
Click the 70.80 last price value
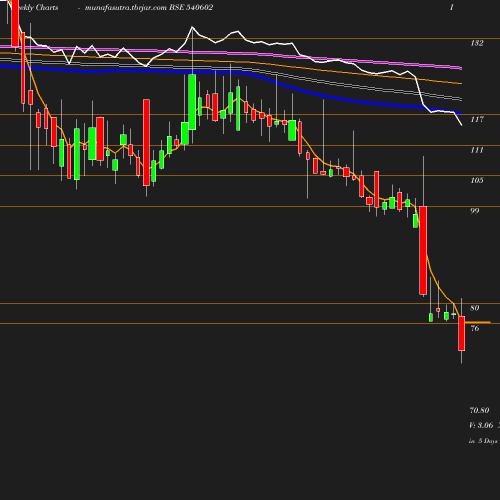(x=479, y=410)
